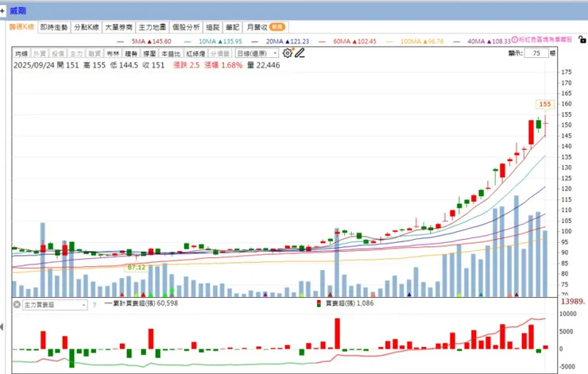Click the 粉紅色區塊為靈體股 note
Image resolution: width=588 pixels, height=374 pixels.
pos(546,40)
